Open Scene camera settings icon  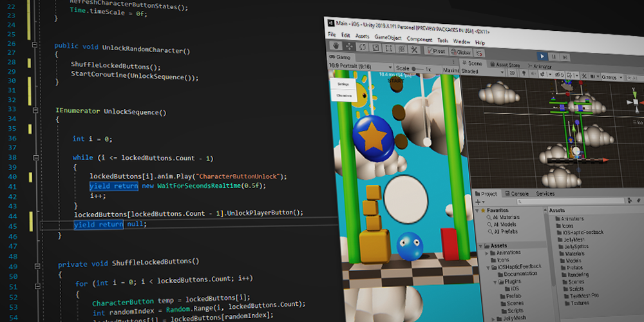[x=594, y=76]
